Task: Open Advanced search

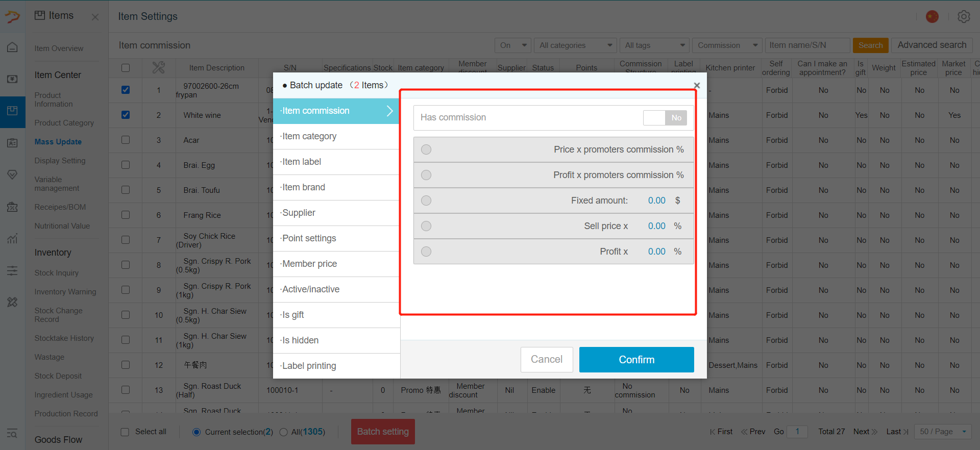Action: [x=932, y=45]
